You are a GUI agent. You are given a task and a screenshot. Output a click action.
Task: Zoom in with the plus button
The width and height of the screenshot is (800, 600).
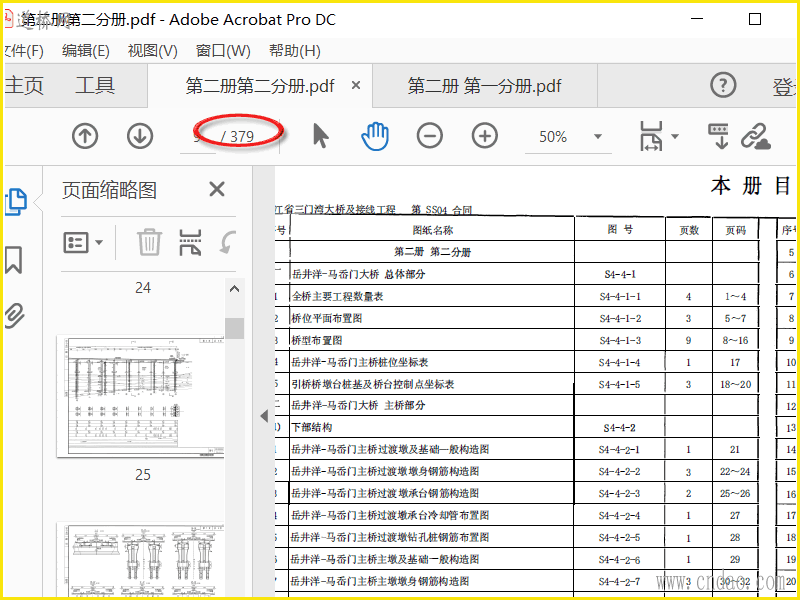coord(485,136)
